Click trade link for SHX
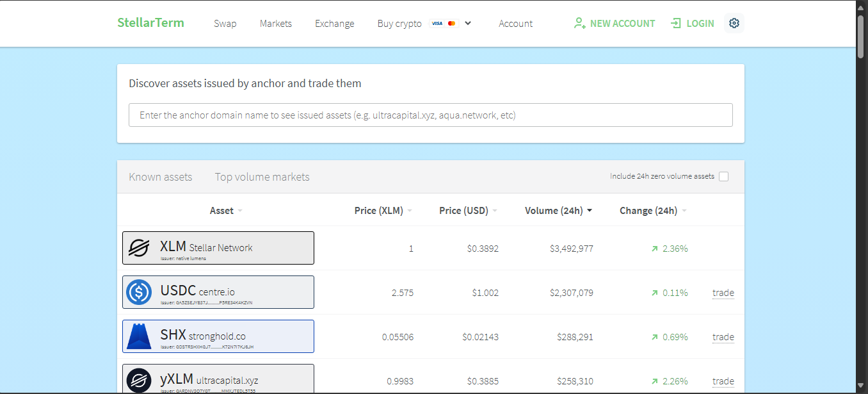 723,337
